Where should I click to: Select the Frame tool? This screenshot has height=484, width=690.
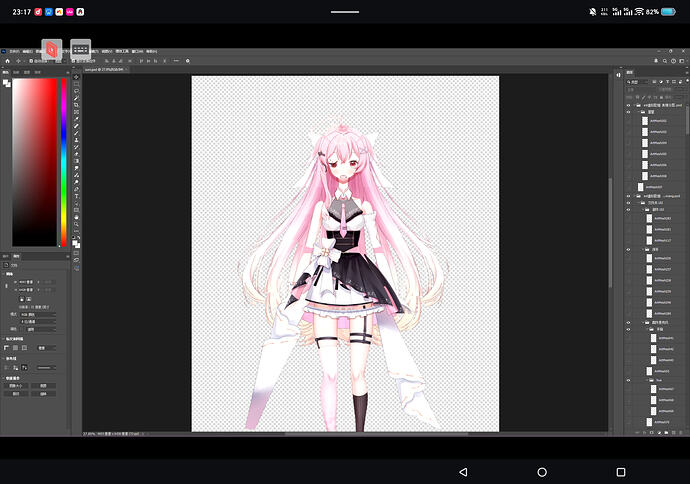77,112
